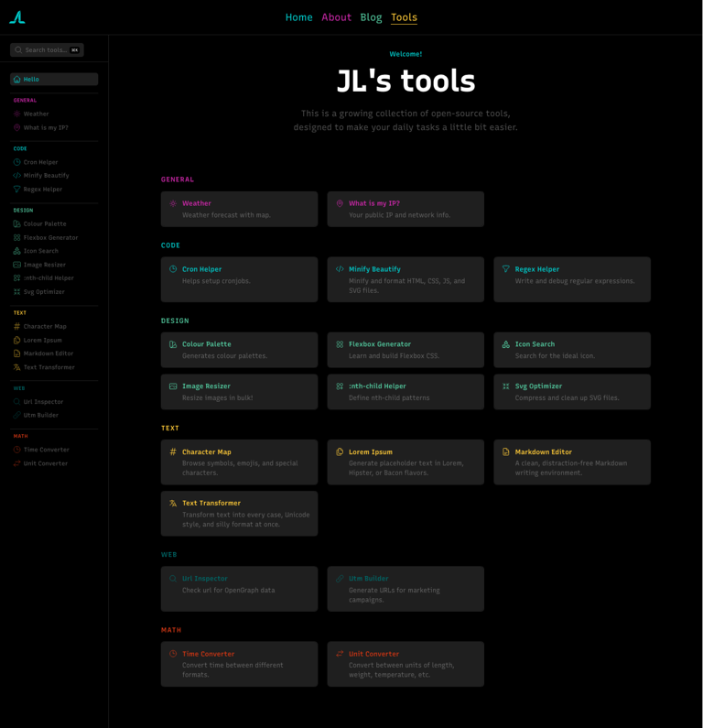Click the Markdown Editor file icon in sidebar
This screenshot has width=703, height=728.
click(x=16, y=353)
